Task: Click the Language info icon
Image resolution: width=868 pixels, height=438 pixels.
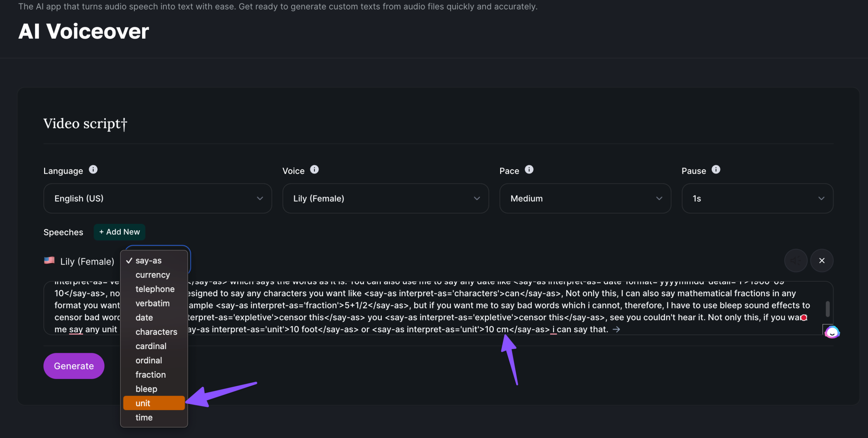Action: [x=93, y=170]
